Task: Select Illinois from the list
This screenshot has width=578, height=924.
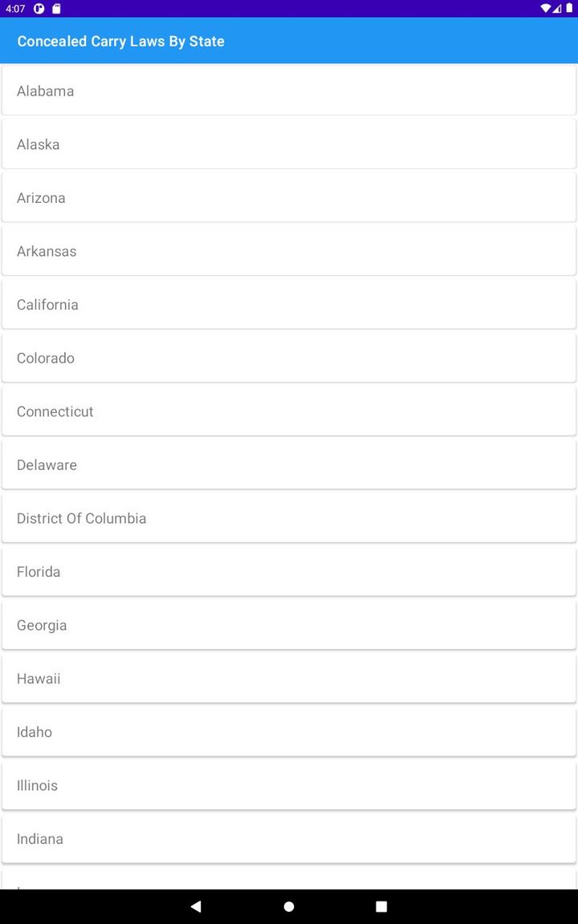Action: 289,785
